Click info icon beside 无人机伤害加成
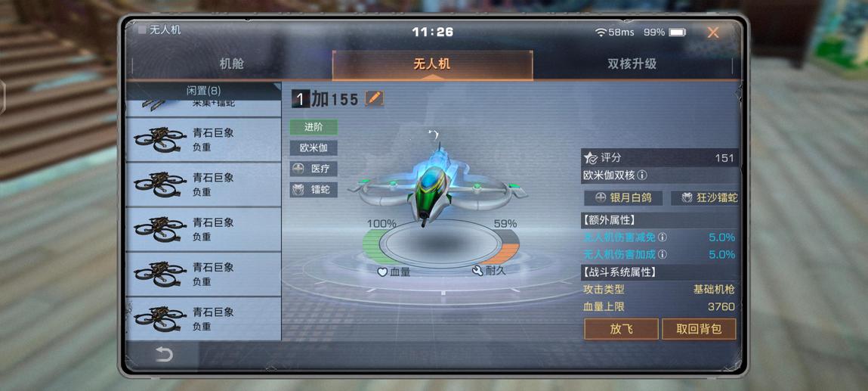 pos(662,255)
